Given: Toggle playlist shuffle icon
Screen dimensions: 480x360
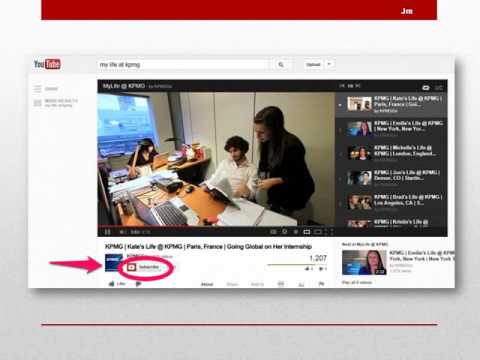Looking at the screenshot, I should (439, 88).
